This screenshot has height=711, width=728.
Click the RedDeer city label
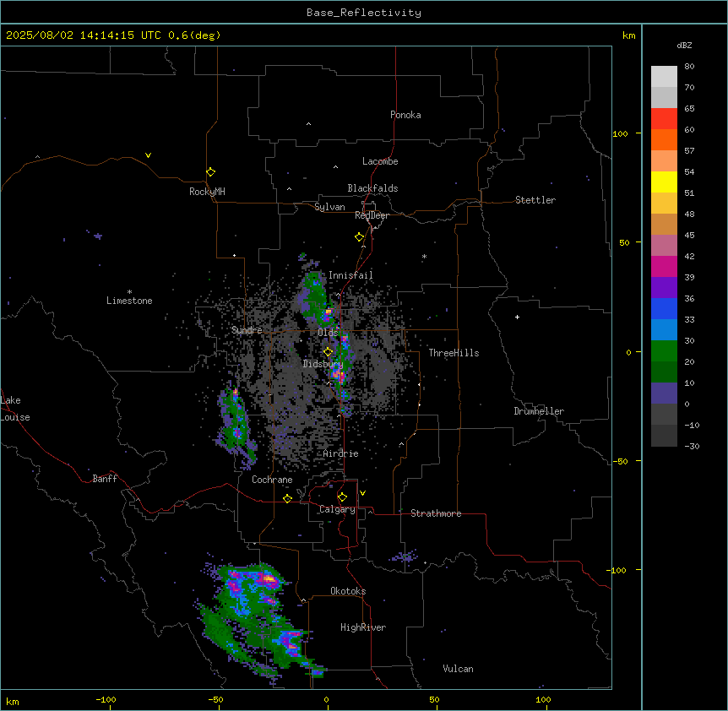[372, 215]
